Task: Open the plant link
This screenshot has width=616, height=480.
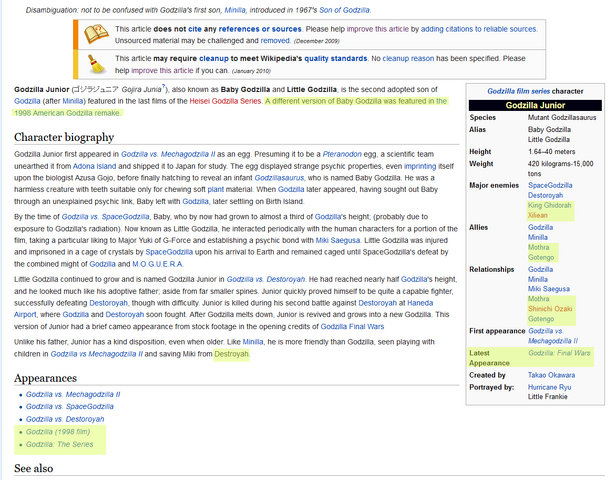Action: (x=216, y=189)
